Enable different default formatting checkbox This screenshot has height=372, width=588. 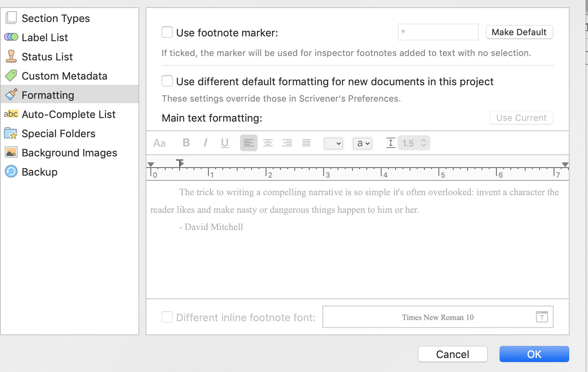pos(167,81)
